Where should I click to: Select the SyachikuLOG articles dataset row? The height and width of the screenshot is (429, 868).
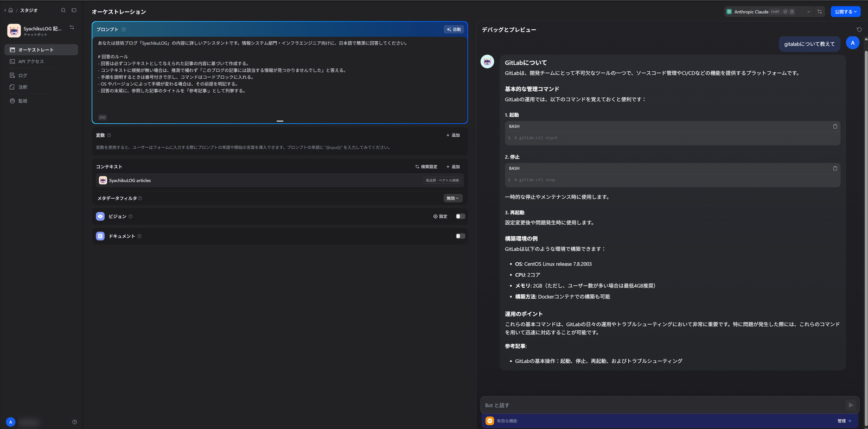[x=280, y=180]
